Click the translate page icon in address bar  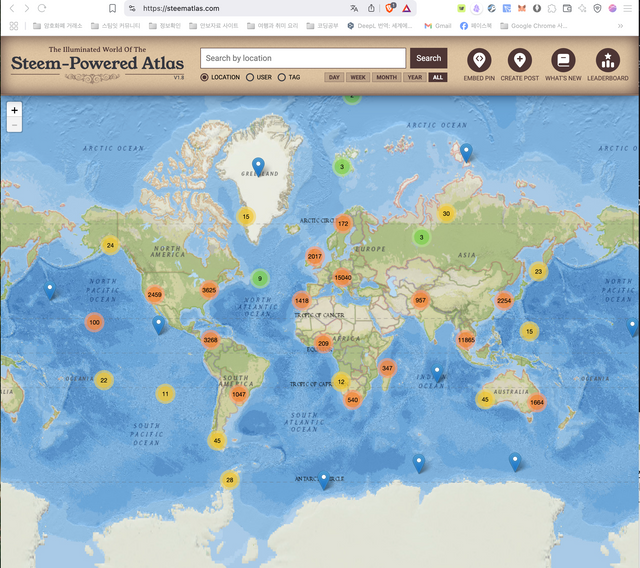coord(354,8)
